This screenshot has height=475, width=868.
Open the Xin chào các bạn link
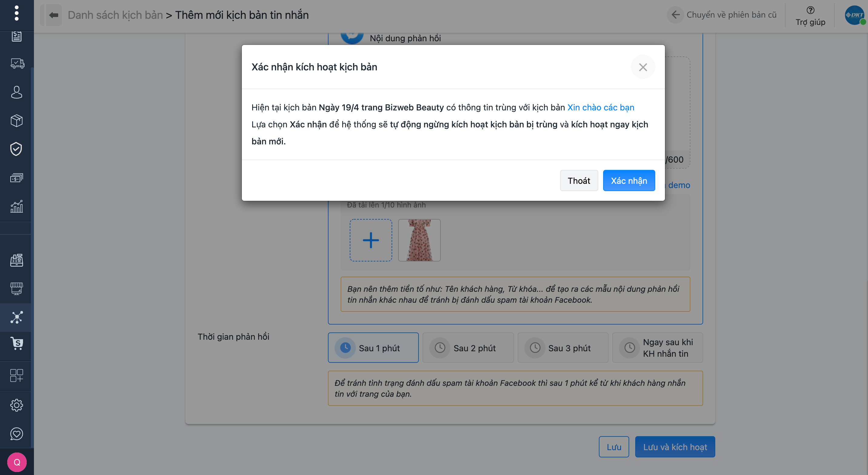[x=600, y=107]
